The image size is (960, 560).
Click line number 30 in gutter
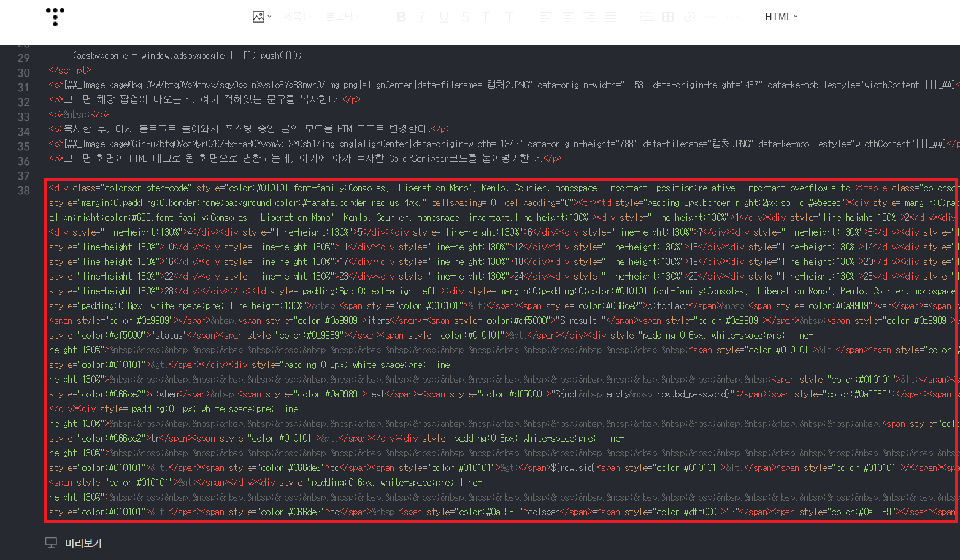pyautogui.click(x=23, y=73)
